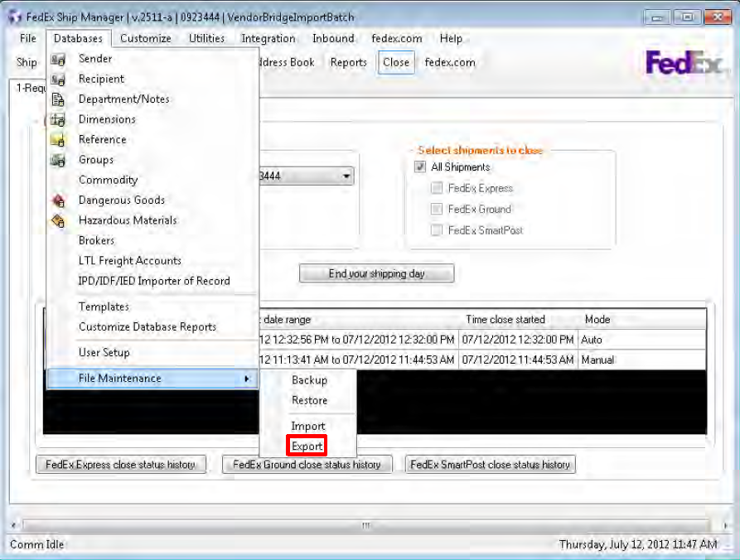The height and width of the screenshot is (560, 740).
Task: Open FedEx SmartPost close status history
Action: [491, 465]
